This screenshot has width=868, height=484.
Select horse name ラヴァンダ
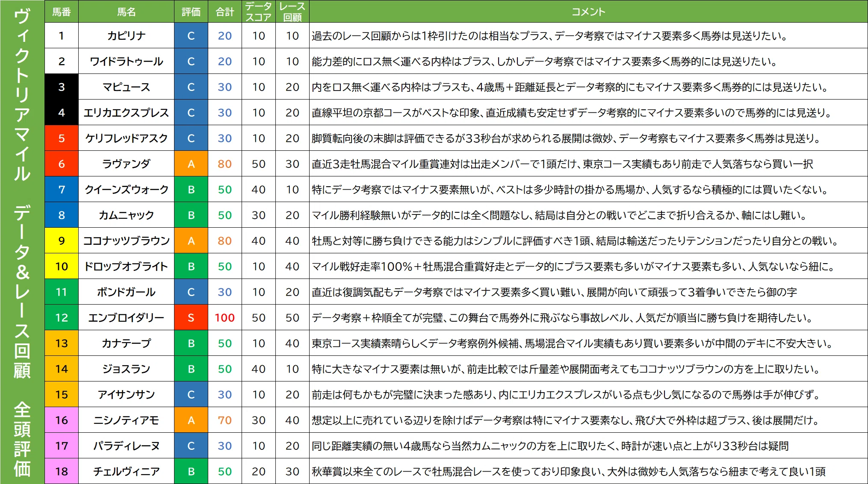click(126, 164)
